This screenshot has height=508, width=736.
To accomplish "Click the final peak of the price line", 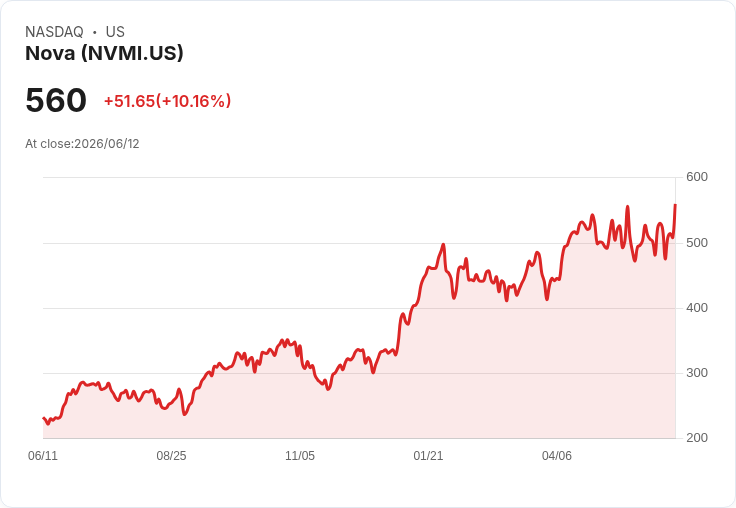I will coord(675,205).
